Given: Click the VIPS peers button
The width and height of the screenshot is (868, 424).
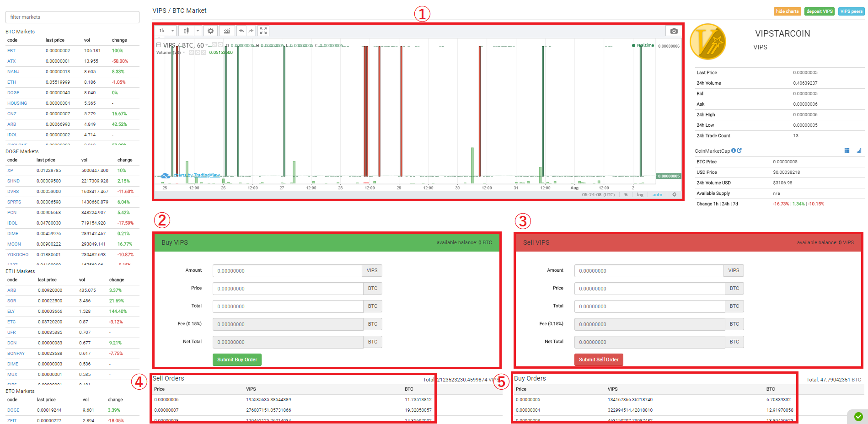Looking at the screenshot, I should click(851, 11).
